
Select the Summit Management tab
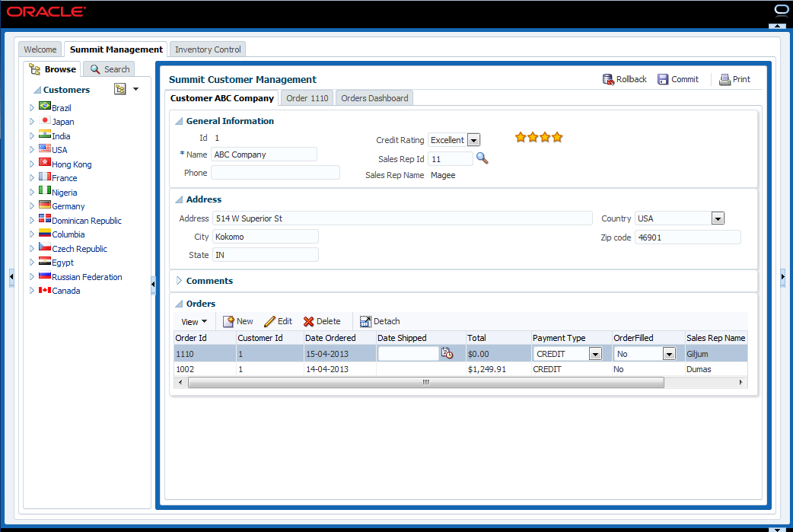point(116,49)
